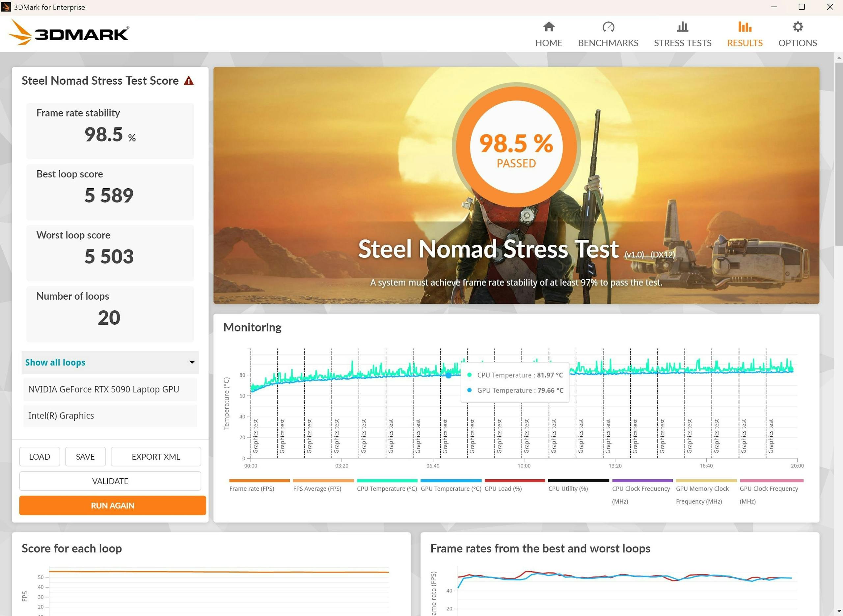The width and height of the screenshot is (843, 616).
Task: Click the vertical scrollbar thumb
Action: click(839, 154)
